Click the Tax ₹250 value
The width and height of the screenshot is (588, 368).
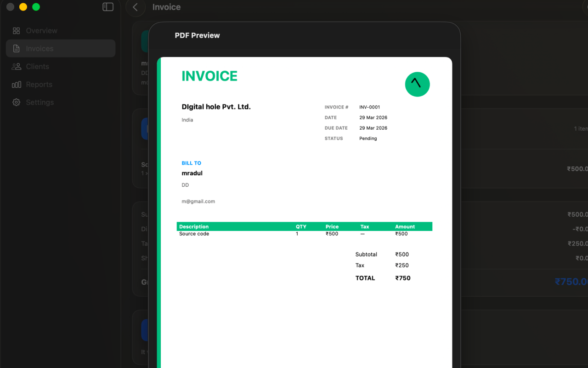pyautogui.click(x=402, y=265)
